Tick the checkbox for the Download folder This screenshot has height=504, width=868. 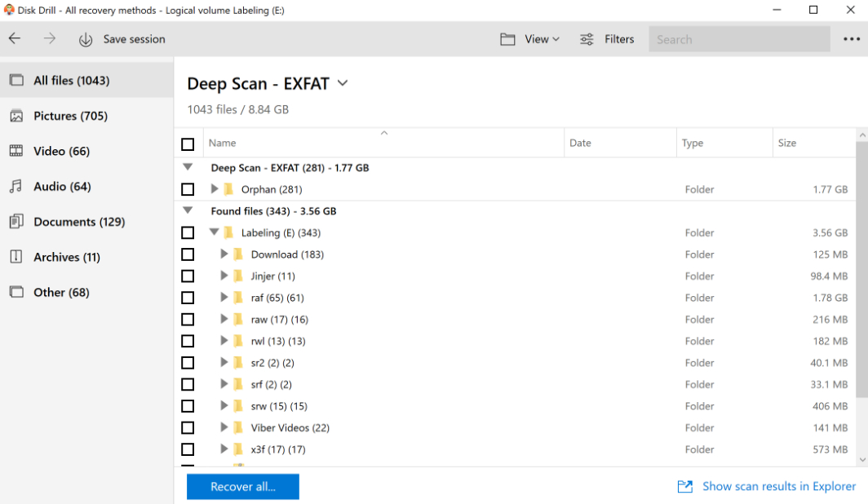pos(188,254)
